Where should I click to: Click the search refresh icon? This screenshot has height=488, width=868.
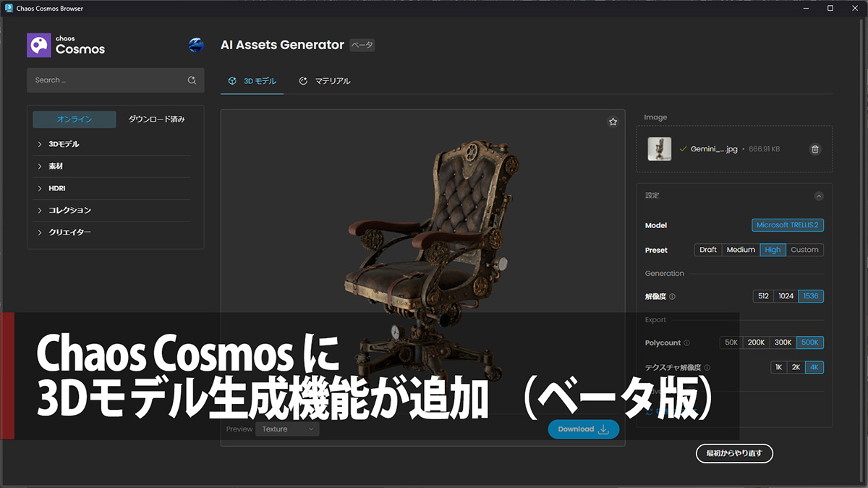[x=192, y=80]
